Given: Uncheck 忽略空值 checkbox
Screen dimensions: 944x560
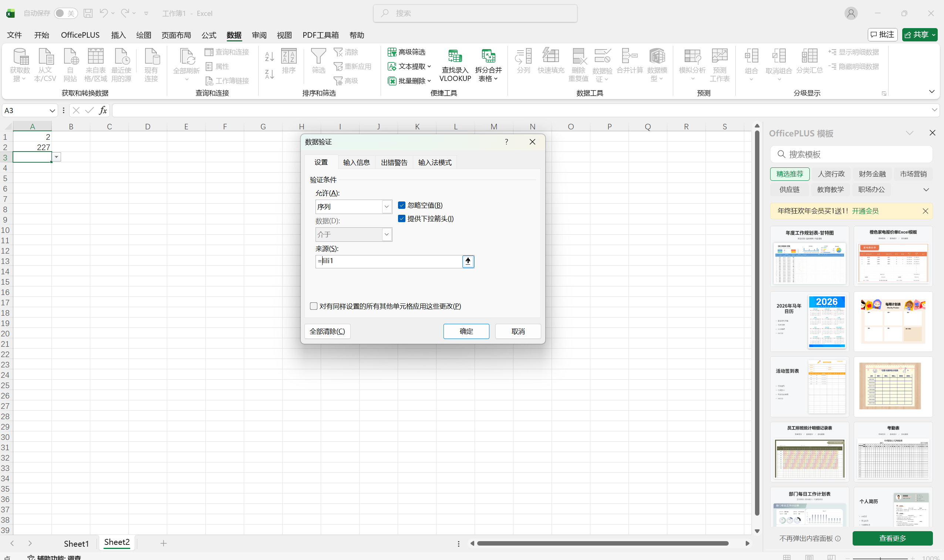Looking at the screenshot, I should point(402,205).
